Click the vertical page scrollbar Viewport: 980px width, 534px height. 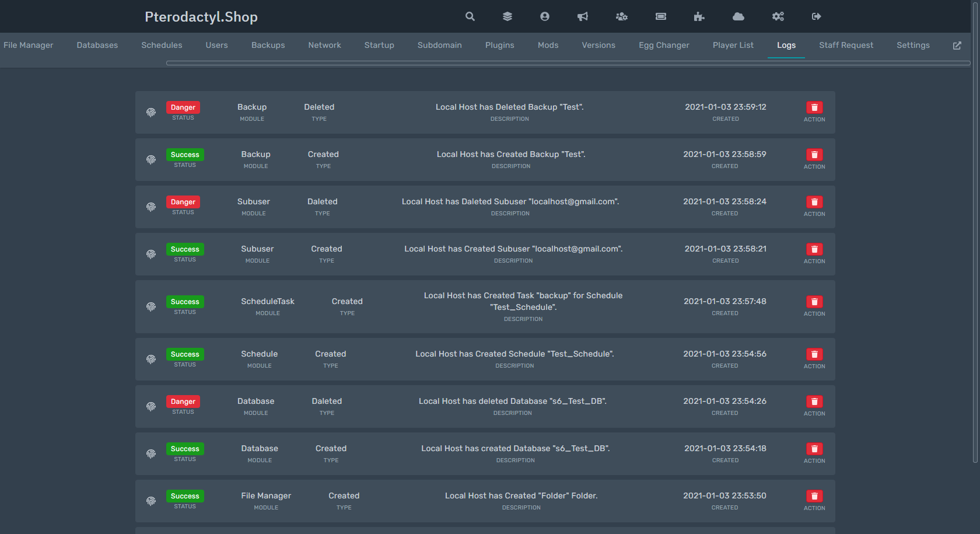click(975, 233)
